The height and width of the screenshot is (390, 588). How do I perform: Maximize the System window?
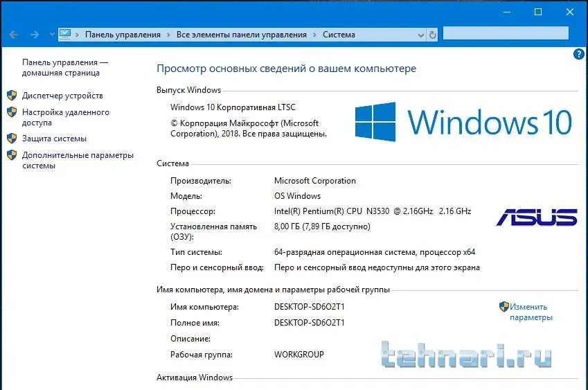pos(538,12)
